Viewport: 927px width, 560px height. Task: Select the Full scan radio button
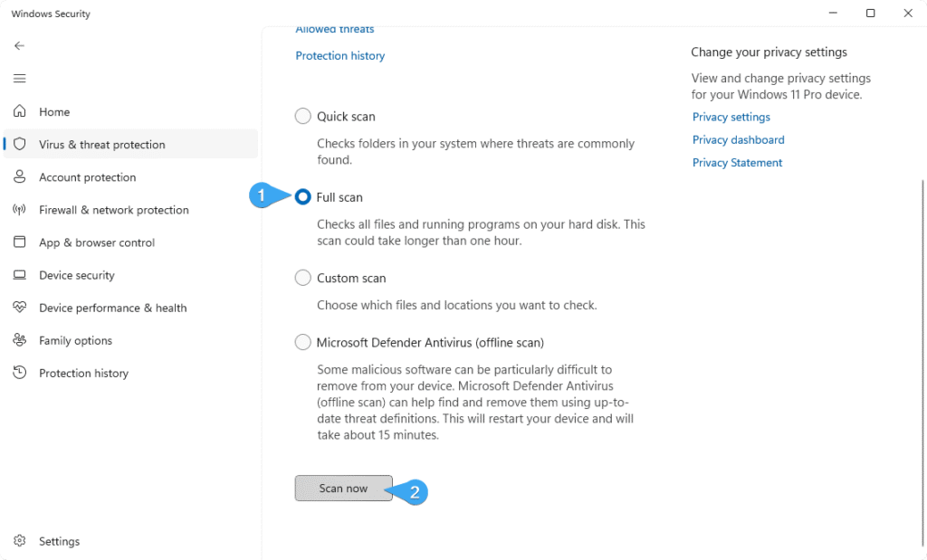click(302, 196)
